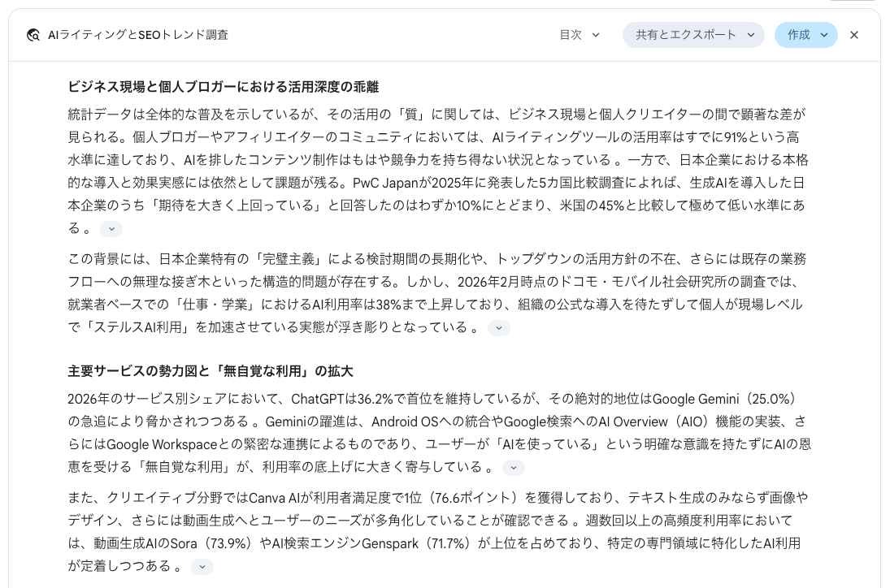Click the text Genspark（71.7%）
The height and width of the screenshot is (588, 890).
416,544
